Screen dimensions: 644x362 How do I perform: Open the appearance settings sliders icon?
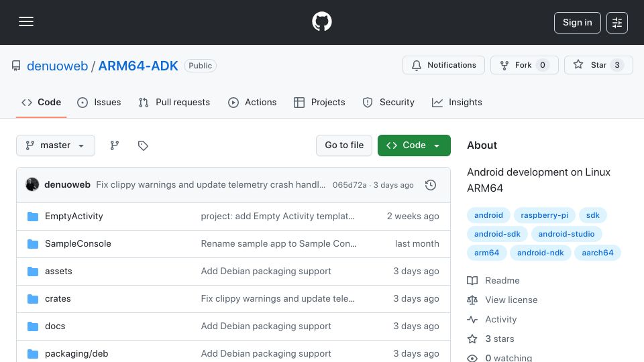(617, 23)
